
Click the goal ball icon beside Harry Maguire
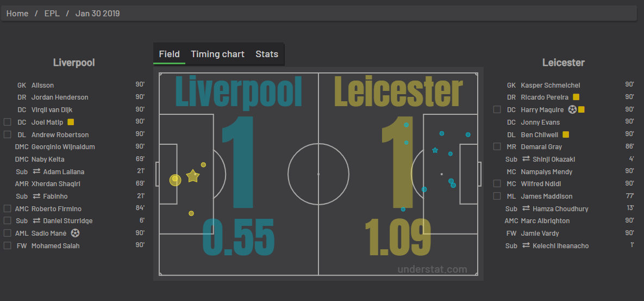572,110
